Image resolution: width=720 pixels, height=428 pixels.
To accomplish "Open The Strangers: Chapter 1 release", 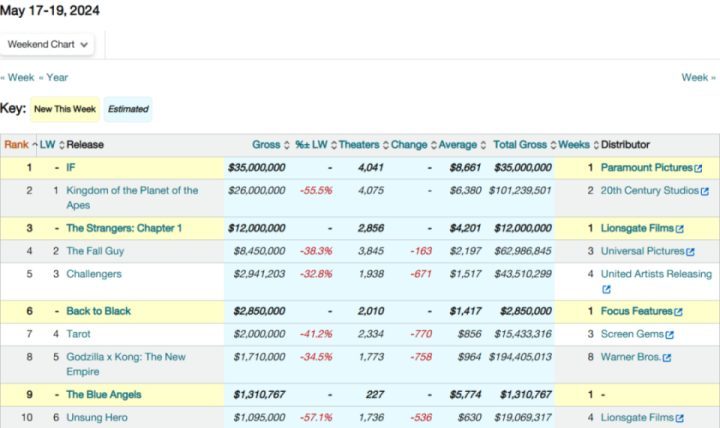I will pos(124,228).
